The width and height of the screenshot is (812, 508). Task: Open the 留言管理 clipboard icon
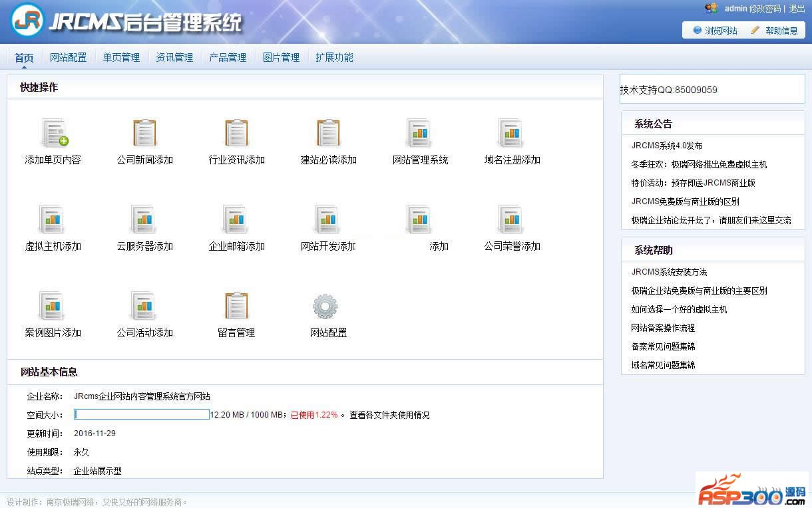[x=236, y=306]
